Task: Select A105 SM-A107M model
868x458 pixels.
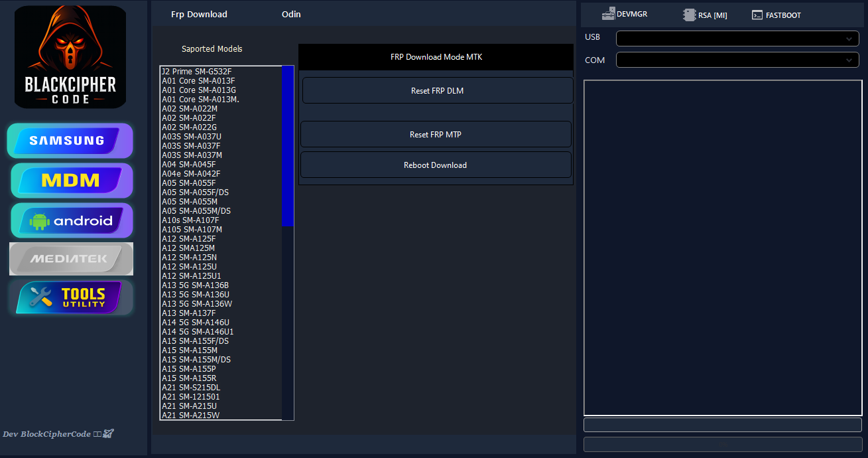Action: pyautogui.click(x=192, y=229)
